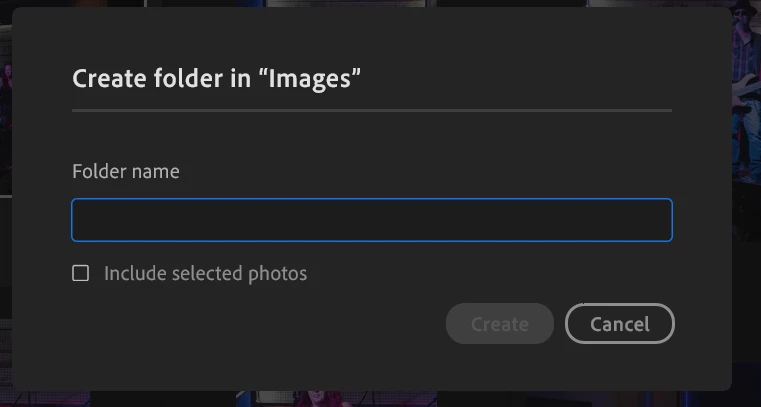Dismiss the dialog with Cancel
This screenshot has height=407, width=761.
point(620,324)
